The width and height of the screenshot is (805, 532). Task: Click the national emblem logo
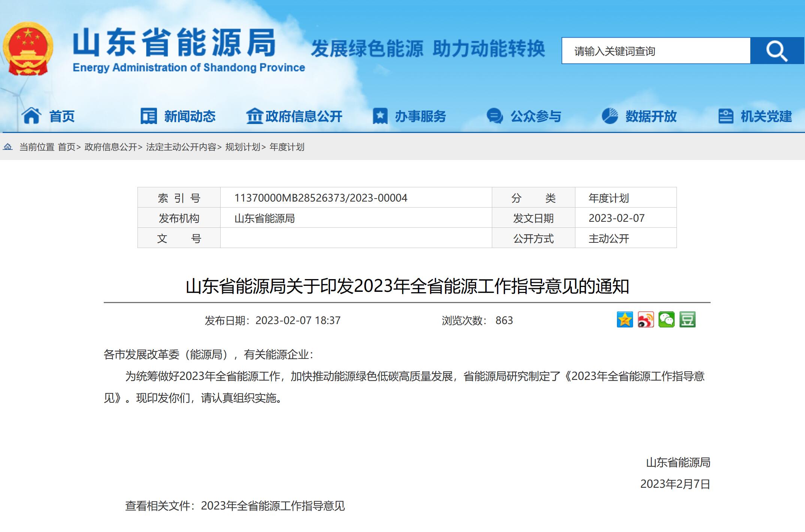tap(28, 48)
